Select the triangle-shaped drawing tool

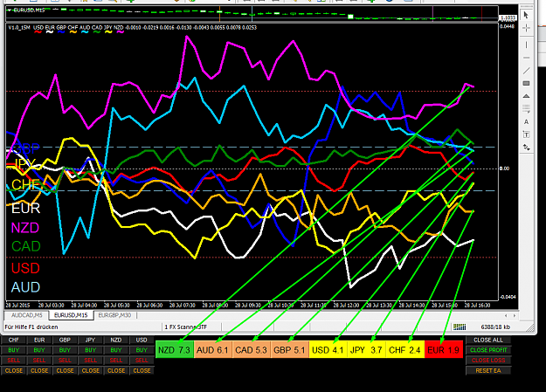click(526, 96)
